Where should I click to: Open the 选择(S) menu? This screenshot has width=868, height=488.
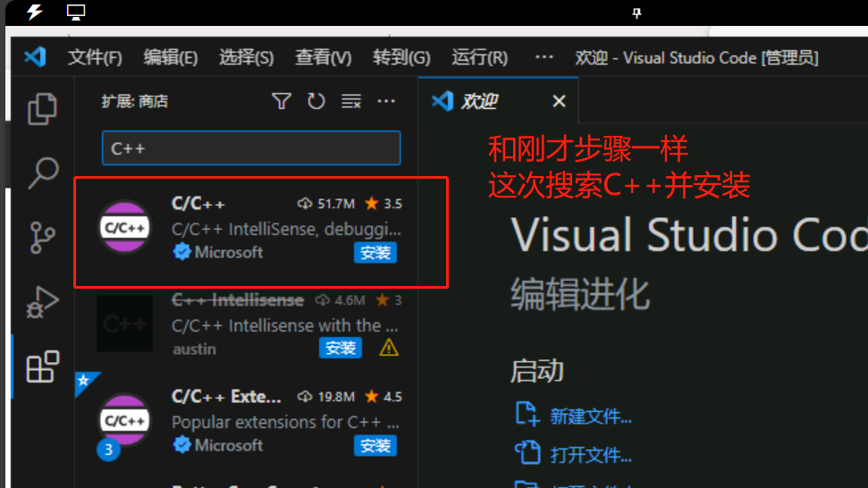click(247, 57)
